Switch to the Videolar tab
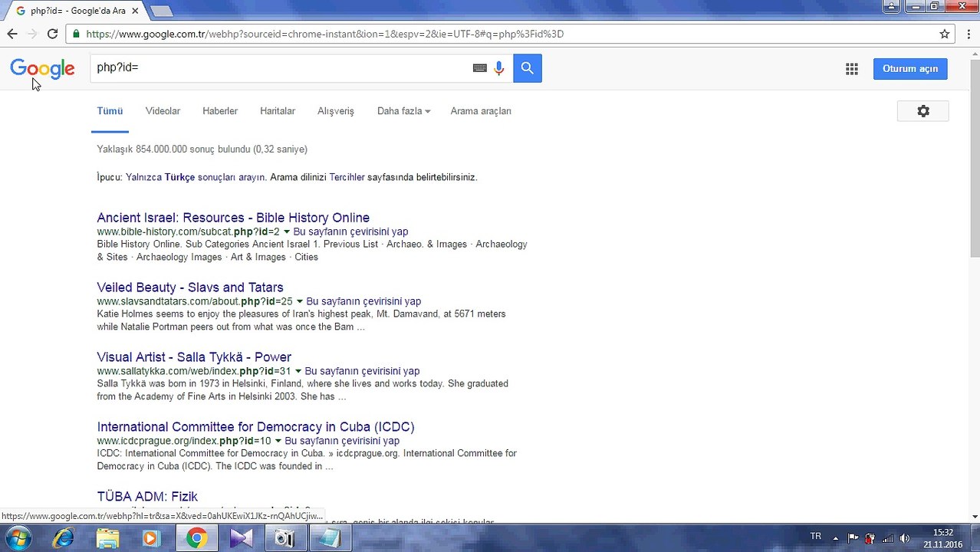The height and width of the screenshot is (552, 980). point(163,111)
